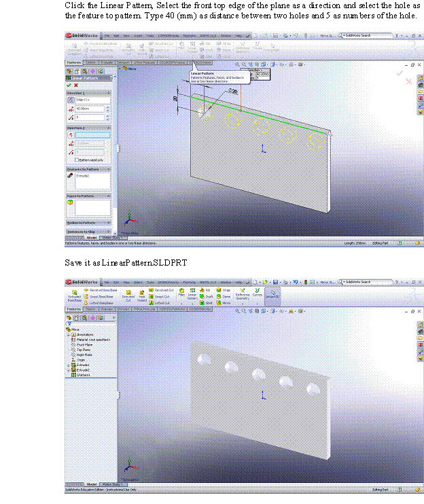Select Extrude2 in the FeatureManager tree
This screenshot has width=424, height=504.
pos(80,370)
